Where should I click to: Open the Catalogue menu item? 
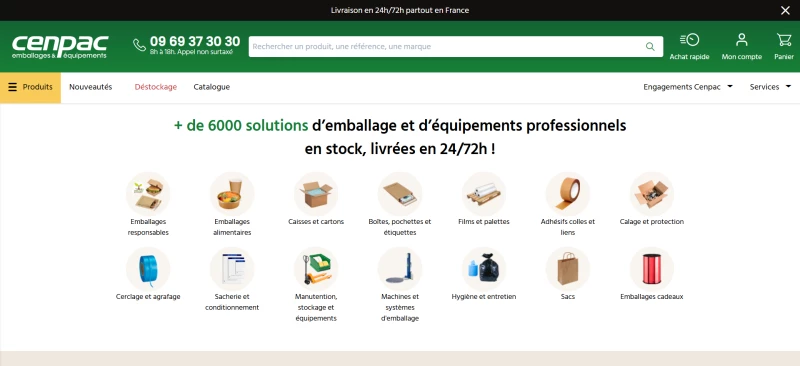click(x=212, y=87)
